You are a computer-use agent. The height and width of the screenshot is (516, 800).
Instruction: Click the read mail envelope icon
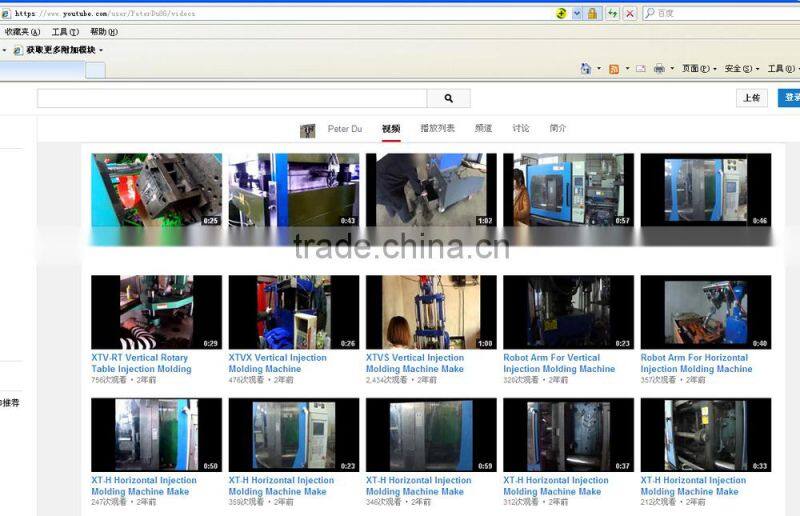pyautogui.click(x=640, y=69)
